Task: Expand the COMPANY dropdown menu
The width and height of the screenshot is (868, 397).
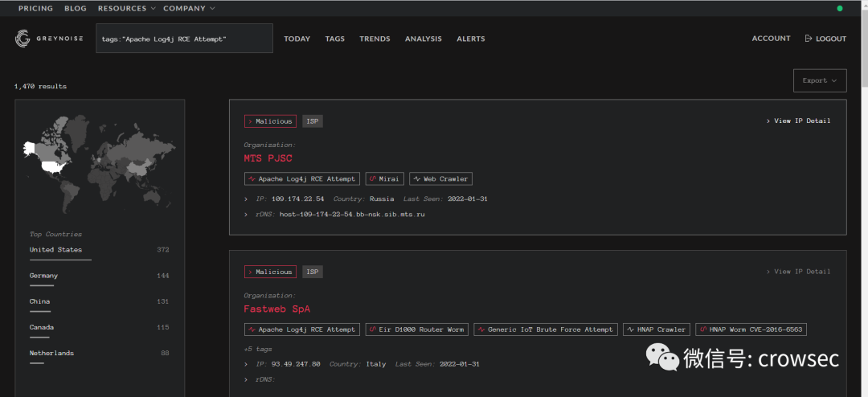Action: (190, 8)
